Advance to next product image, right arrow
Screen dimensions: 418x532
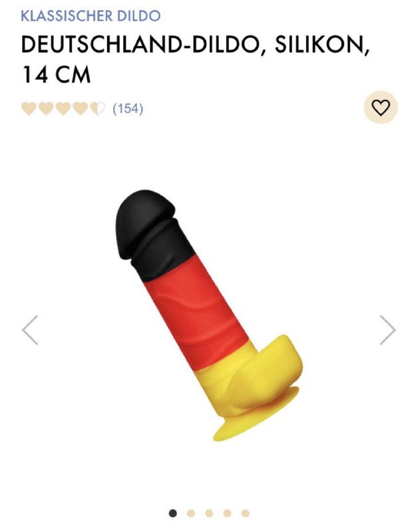[387, 330]
